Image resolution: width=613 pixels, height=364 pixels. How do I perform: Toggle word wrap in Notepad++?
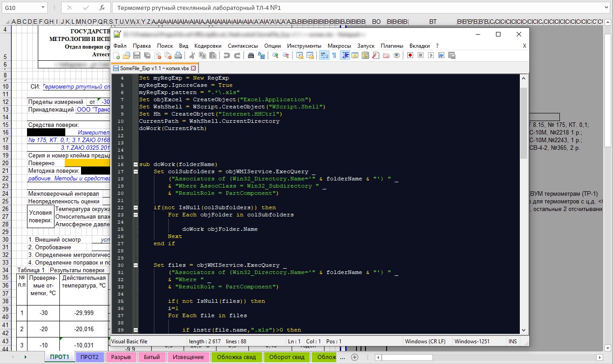click(324, 55)
